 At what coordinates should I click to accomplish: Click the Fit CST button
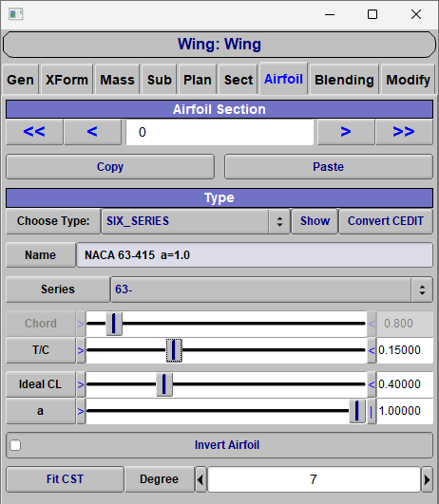click(65, 479)
